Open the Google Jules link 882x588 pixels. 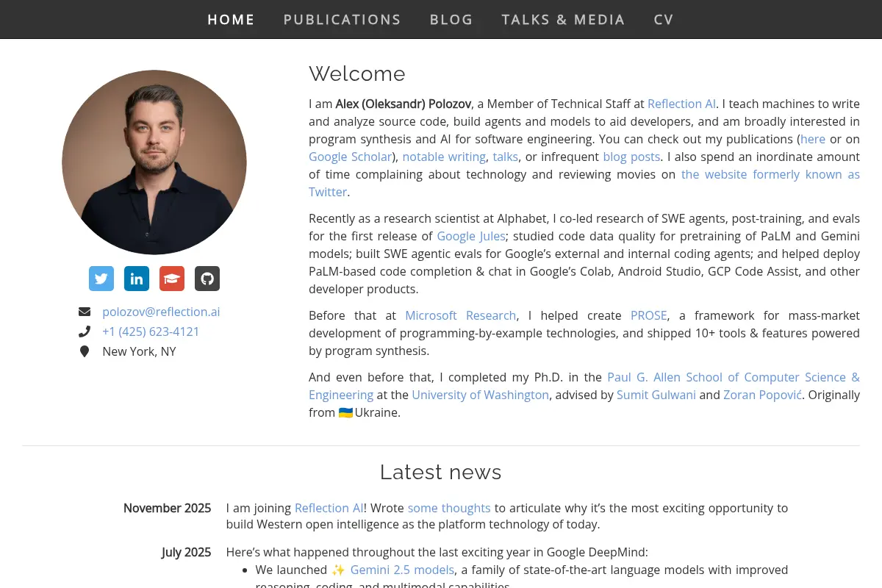click(x=471, y=236)
